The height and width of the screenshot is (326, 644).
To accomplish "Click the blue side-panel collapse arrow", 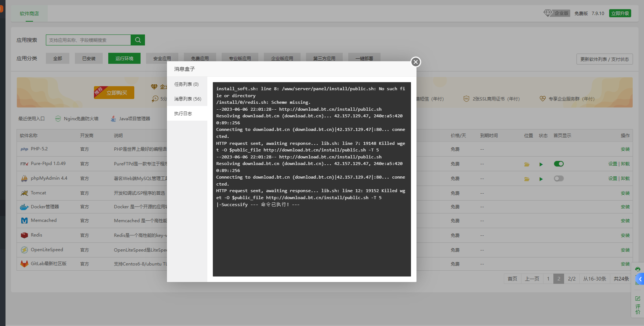I will tap(640, 279).
